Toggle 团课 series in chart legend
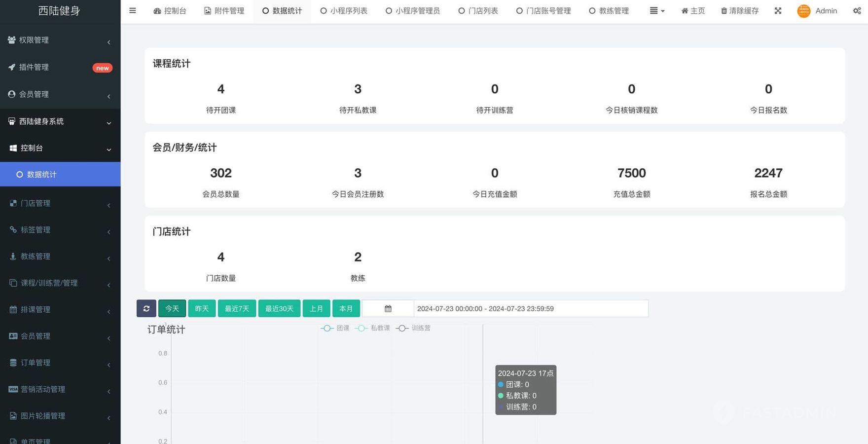Screen dimensions: 868x444 335,328
